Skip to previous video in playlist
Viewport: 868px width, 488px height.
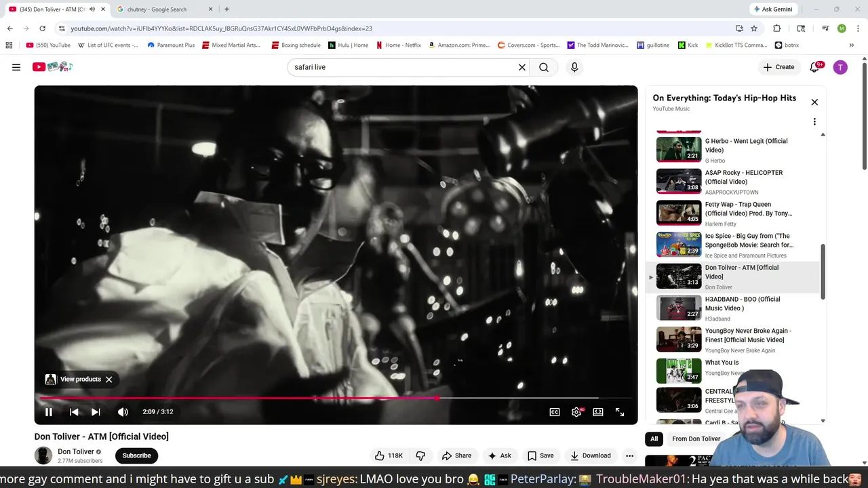74,412
